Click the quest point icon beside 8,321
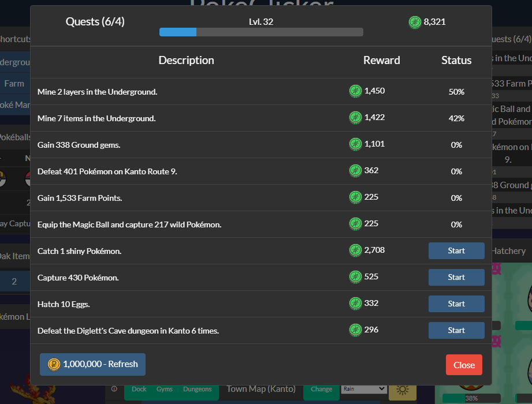The width and height of the screenshot is (532, 404). coord(415,22)
